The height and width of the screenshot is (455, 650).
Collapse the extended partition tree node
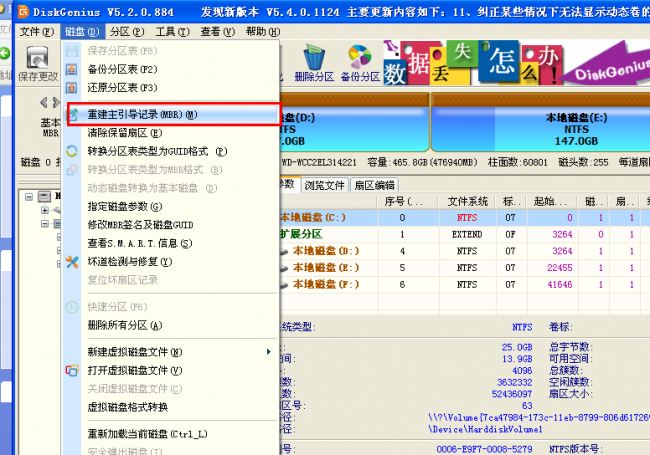(x=44, y=224)
